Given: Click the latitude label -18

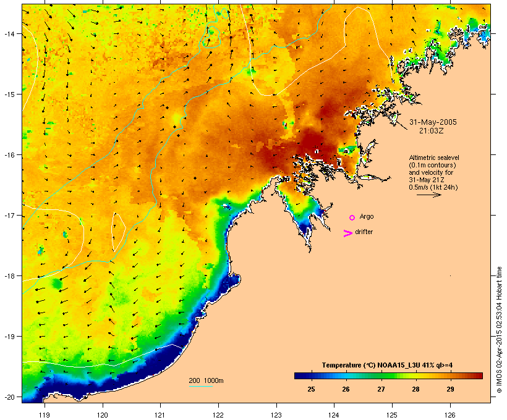Looking at the screenshot, I should tap(9, 276).
